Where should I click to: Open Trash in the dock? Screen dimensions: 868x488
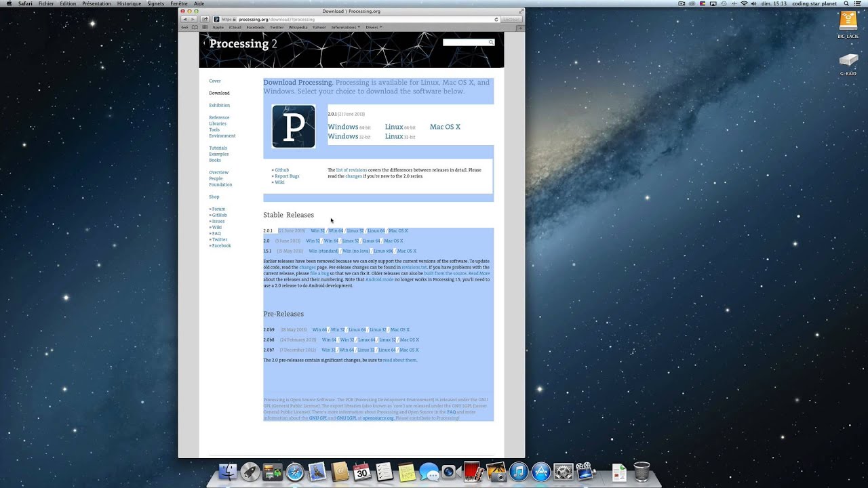pyautogui.click(x=642, y=472)
